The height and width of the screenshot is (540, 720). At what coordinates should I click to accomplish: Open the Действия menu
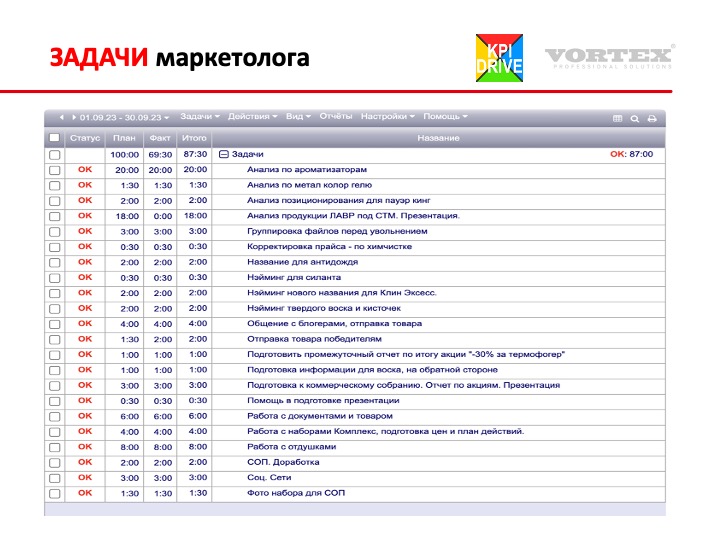[x=253, y=117]
